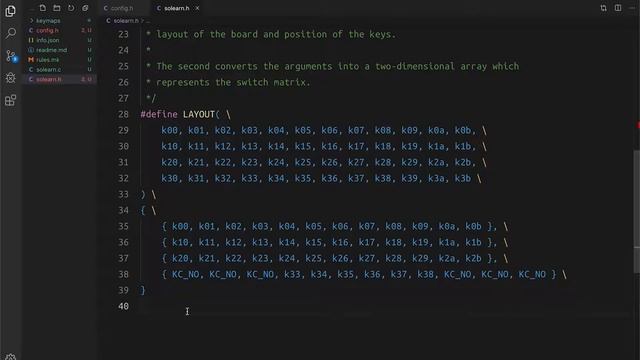Click k30 on line 32
640x360 pixels.
(169, 178)
